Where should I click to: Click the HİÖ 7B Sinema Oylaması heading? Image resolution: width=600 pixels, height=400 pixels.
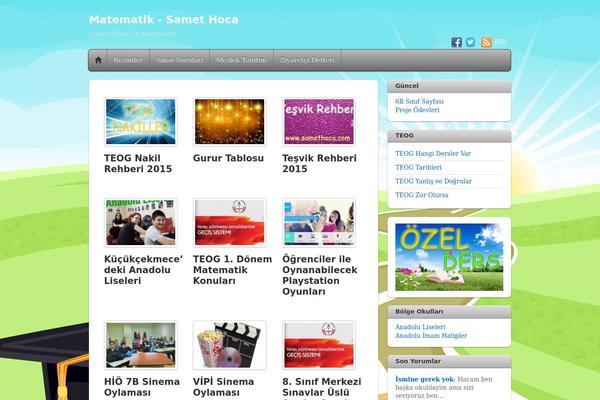pos(142,387)
